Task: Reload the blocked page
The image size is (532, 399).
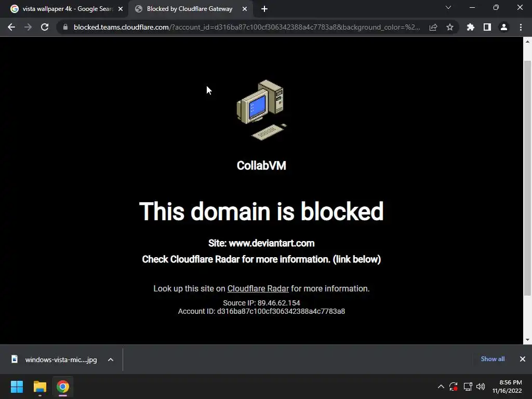Action: point(45,27)
